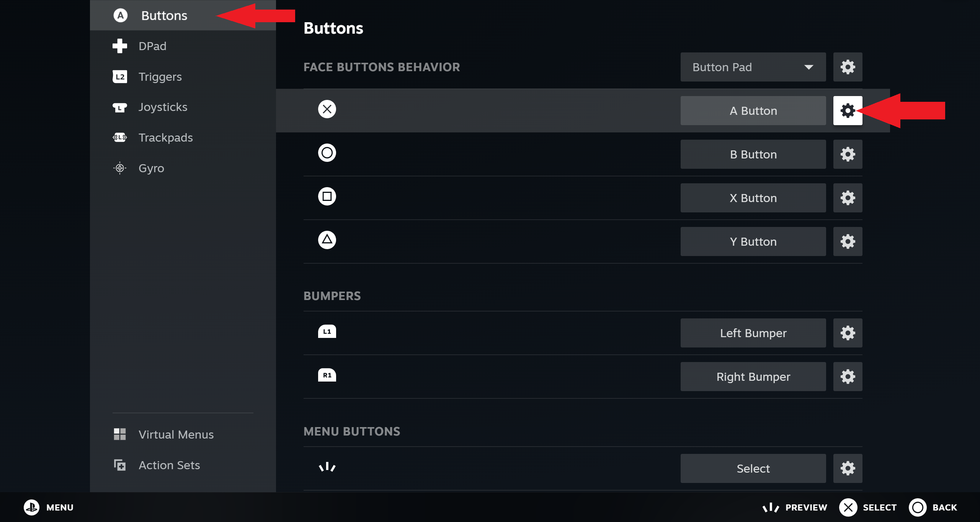Open Virtual Menus
The width and height of the screenshot is (980, 522).
pyautogui.click(x=176, y=435)
